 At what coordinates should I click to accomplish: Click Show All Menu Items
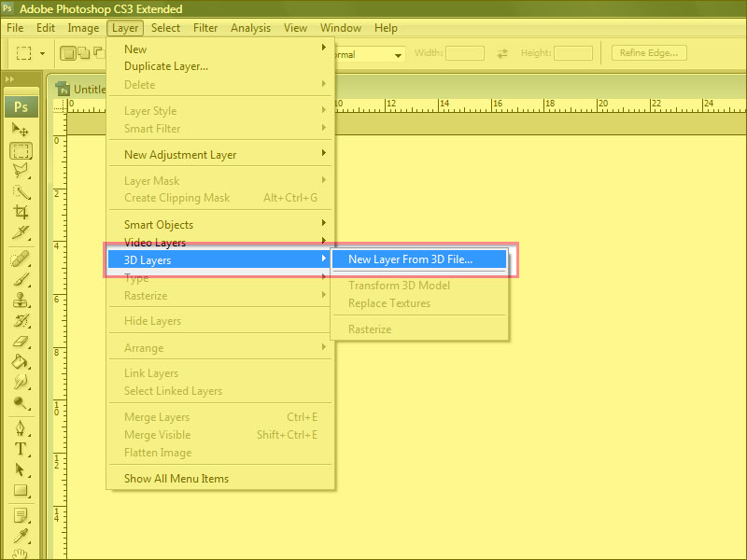tap(176, 479)
